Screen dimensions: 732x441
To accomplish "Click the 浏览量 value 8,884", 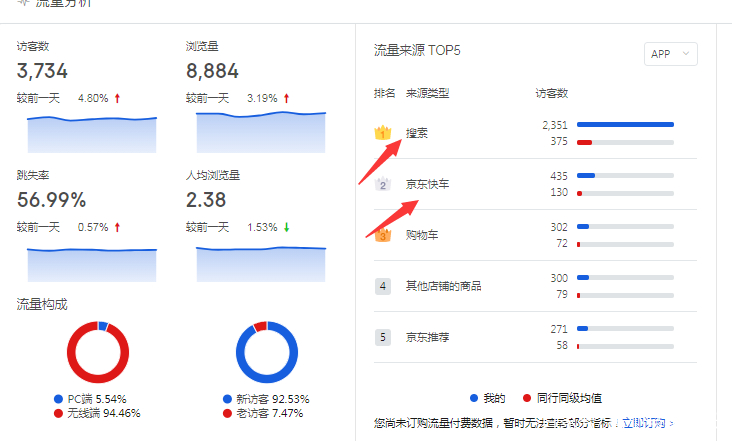I will [x=212, y=71].
